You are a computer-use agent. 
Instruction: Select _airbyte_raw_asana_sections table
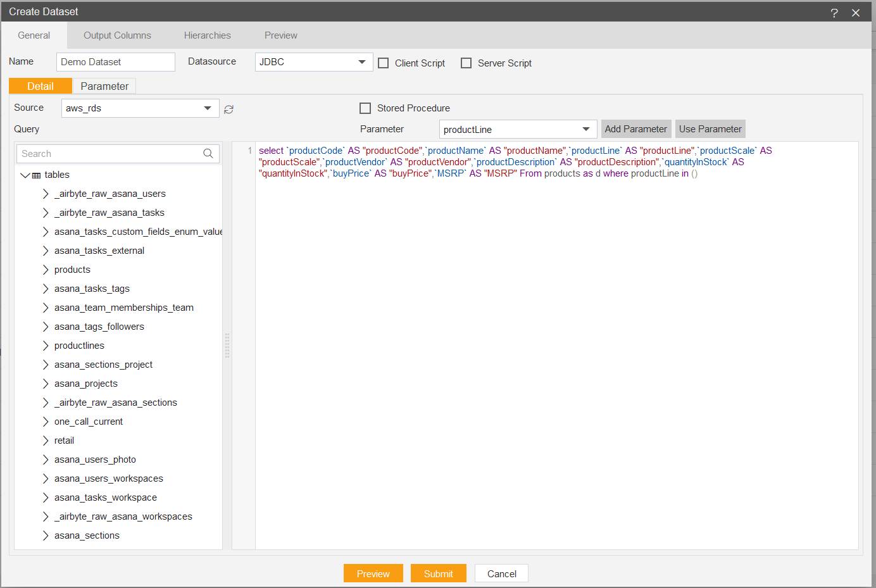116,403
